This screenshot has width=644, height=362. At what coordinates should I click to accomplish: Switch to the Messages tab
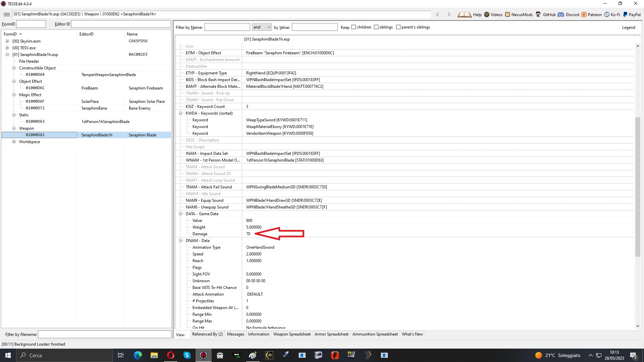pos(235,334)
